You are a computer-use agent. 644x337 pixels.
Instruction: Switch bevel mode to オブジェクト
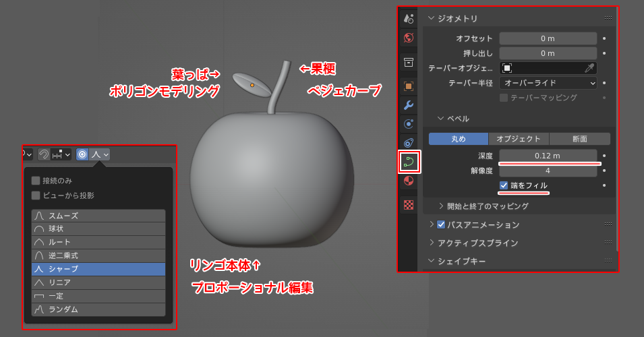tap(518, 139)
